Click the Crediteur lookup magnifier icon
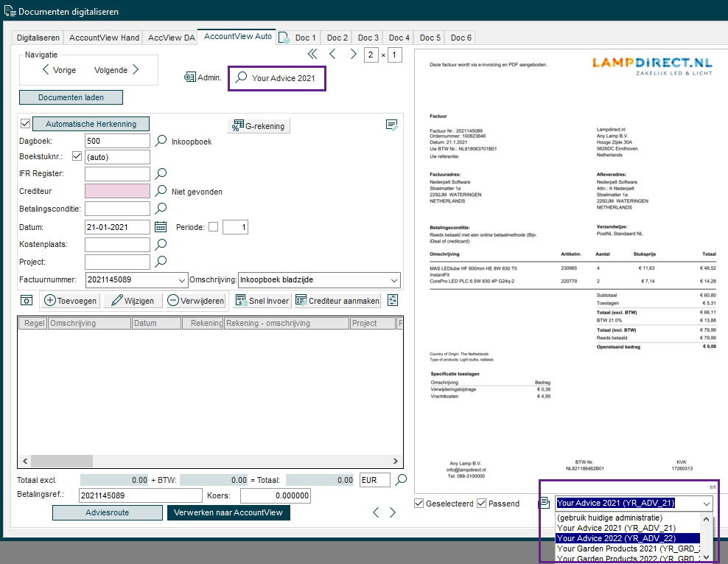The height and width of the screenshot is (564, 728). tap(161, 191)
